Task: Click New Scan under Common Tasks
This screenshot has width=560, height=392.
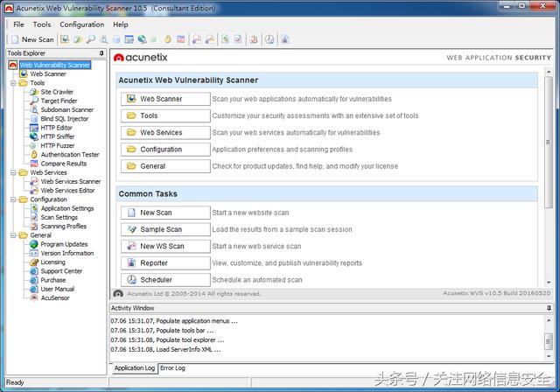Action: coord(165,213)
